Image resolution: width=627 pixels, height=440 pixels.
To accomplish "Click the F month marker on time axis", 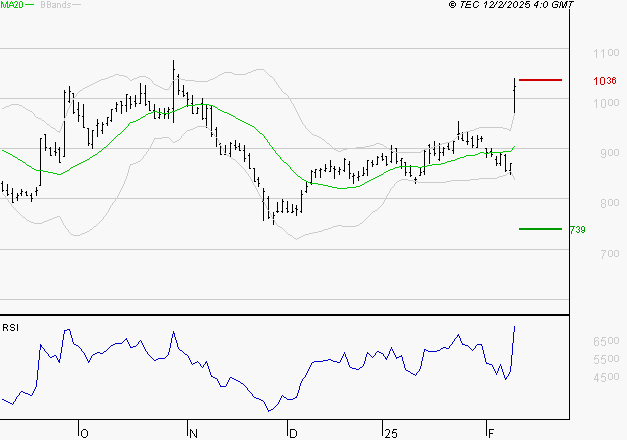I will coord(489,433).
